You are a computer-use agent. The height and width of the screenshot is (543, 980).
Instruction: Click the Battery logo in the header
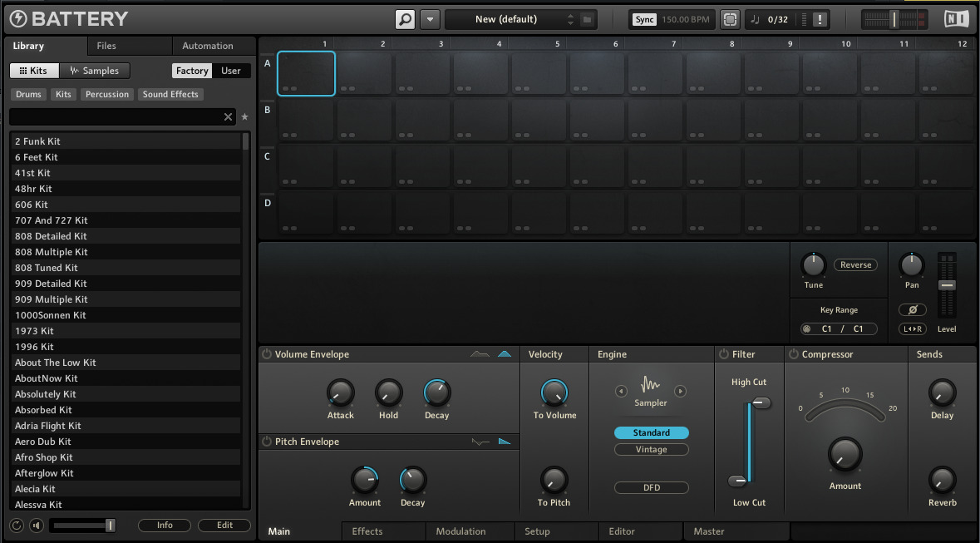click(69, 19)
